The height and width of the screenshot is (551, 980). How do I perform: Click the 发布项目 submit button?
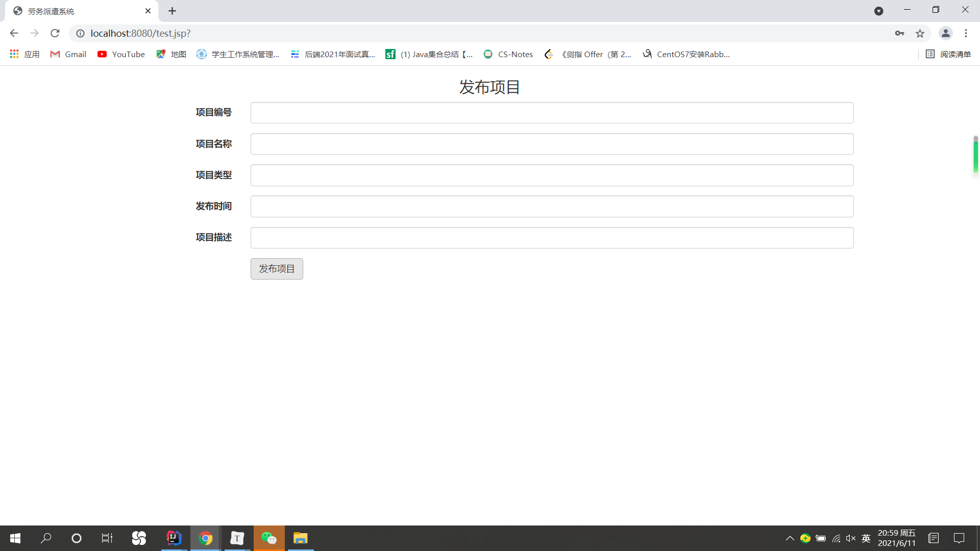coord(277,269)
